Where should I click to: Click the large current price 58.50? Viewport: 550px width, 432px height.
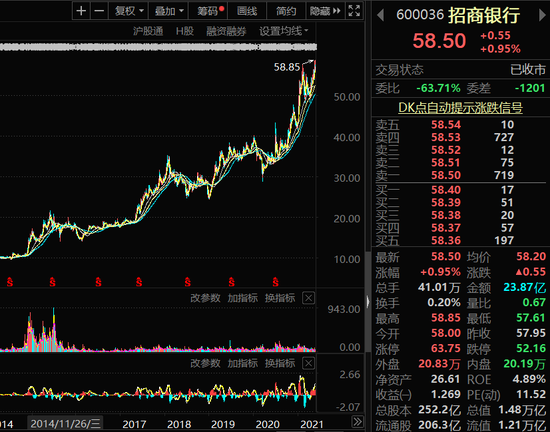click(439, 41)
